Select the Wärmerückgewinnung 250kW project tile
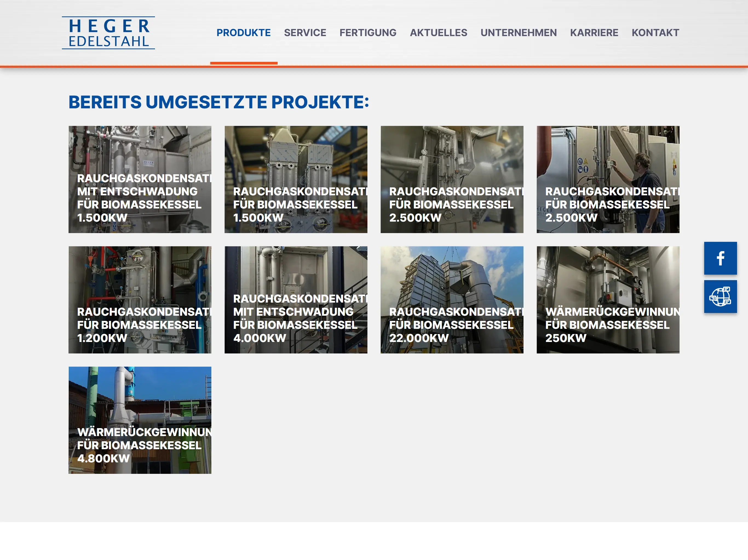The image size is (748, 560). coord(608,300)
